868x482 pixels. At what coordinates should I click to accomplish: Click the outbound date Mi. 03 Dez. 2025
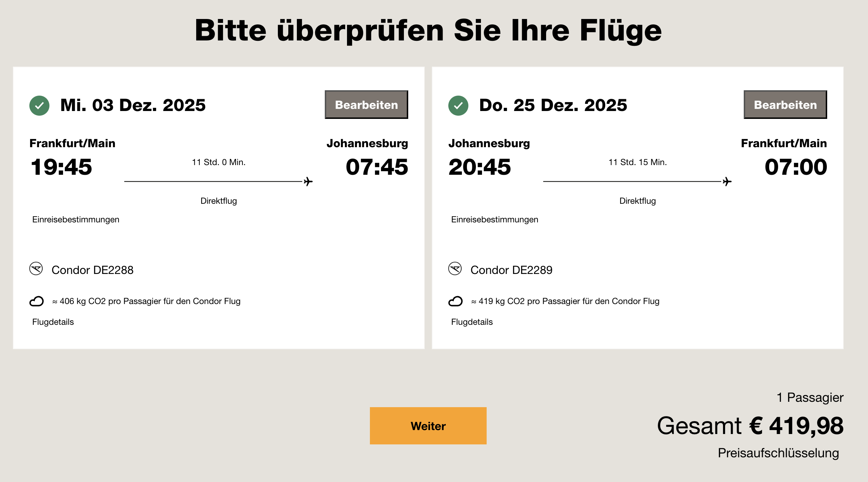[x=133, y=105]
